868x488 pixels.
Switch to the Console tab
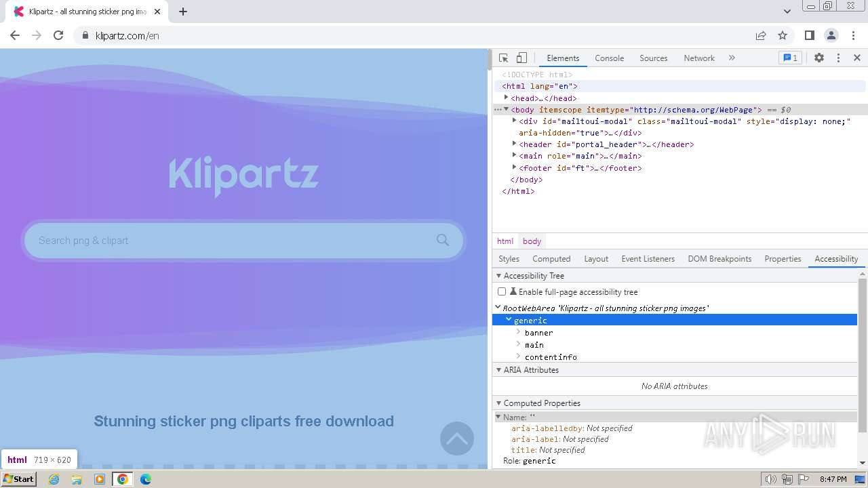coord(609,58)
